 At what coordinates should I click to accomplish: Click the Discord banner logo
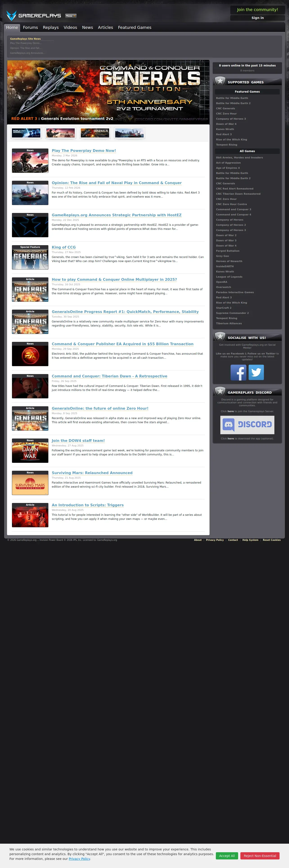[247, 425]
